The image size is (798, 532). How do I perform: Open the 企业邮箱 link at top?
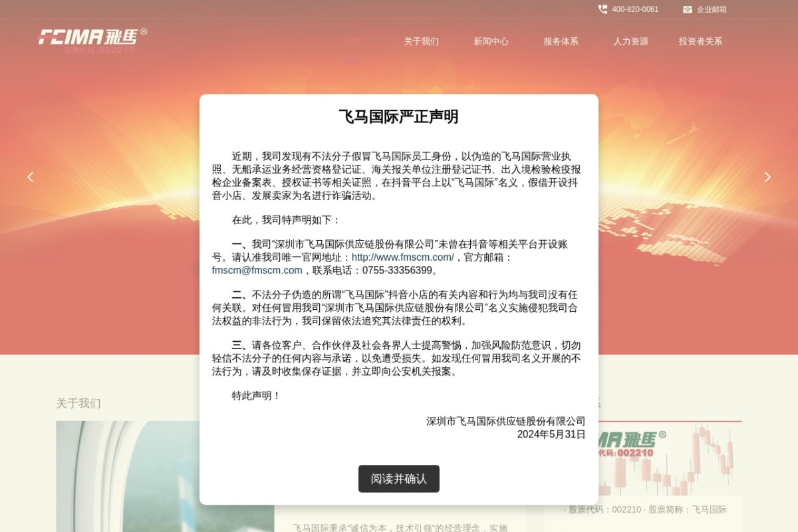tap(712, 9)
